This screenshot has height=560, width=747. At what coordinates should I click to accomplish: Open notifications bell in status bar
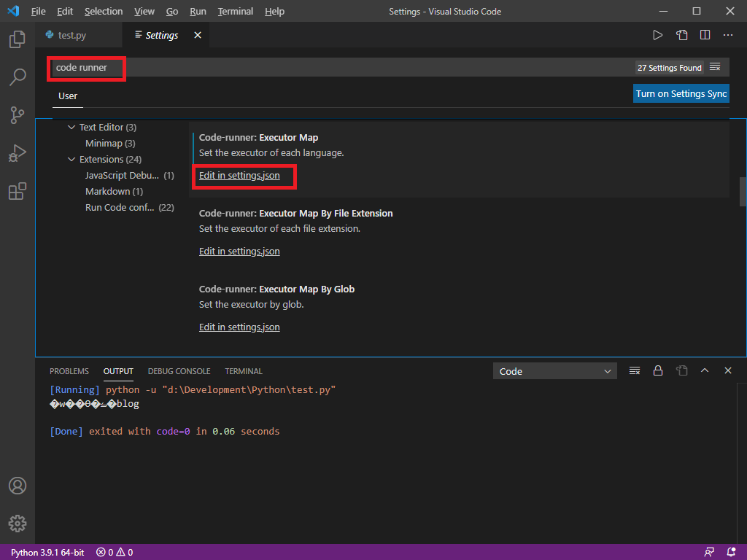point(731,552)
